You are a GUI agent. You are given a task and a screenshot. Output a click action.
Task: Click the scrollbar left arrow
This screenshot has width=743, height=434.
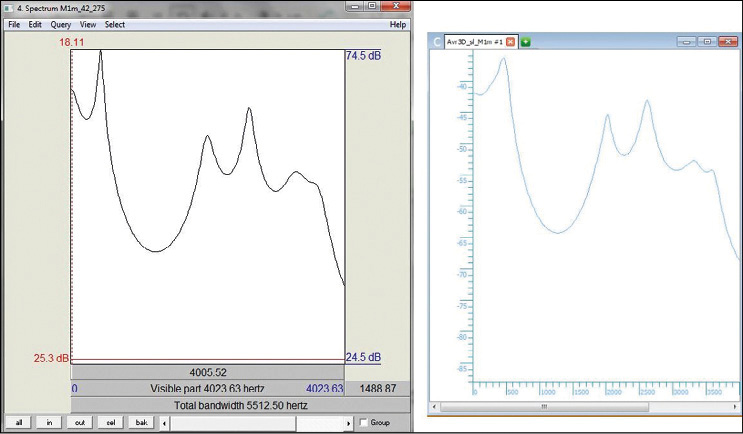pos(165,423)
